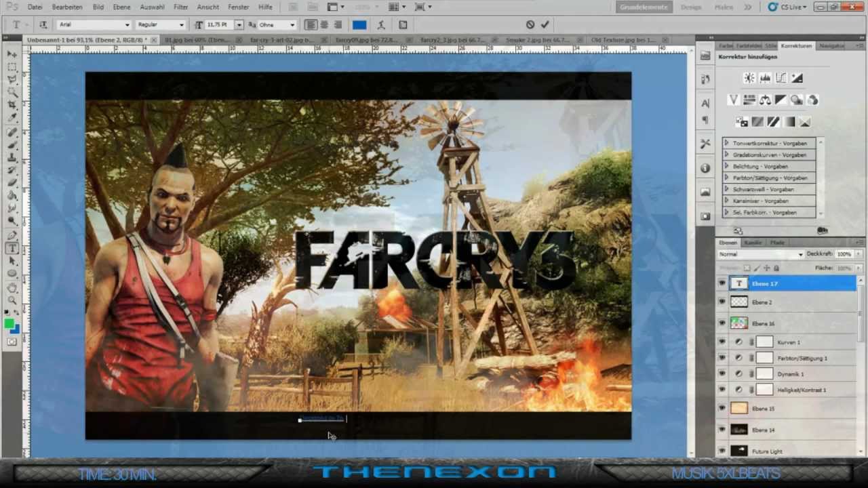Hide the Ebene 17 layer

pyautogui.click(x=722, y=283)
